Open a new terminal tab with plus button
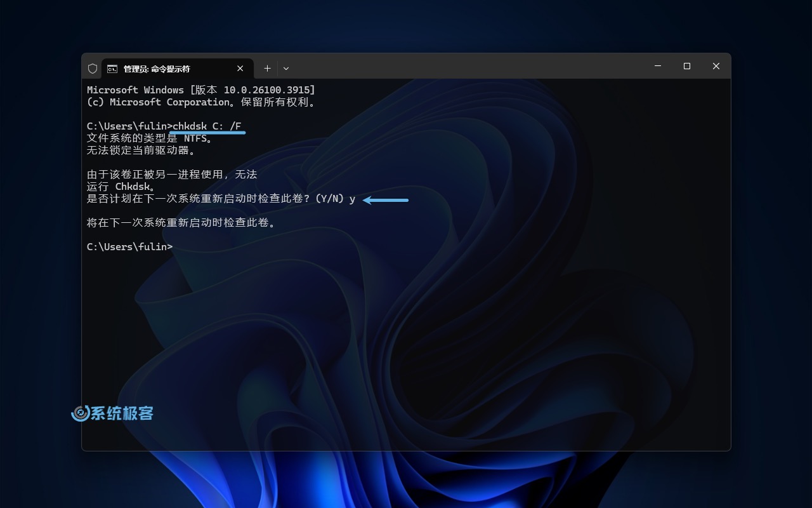812x508 pixels. tap(267, 68)
